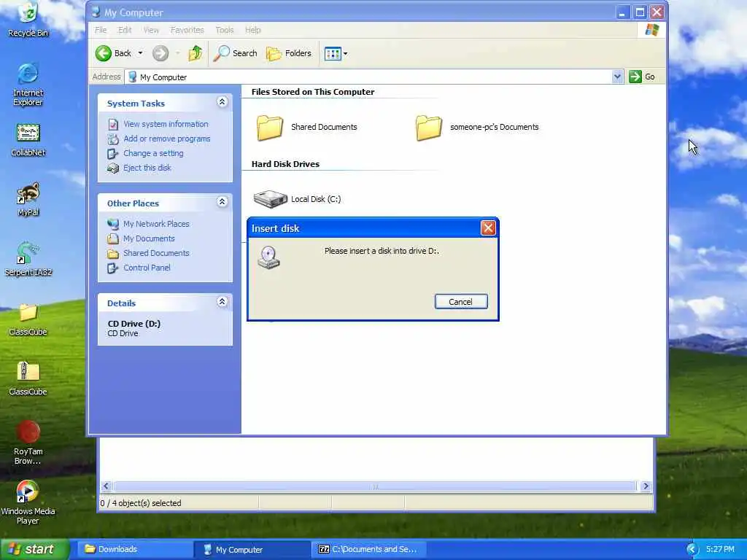Viewport: 747px width, 560px height.
Task: Switch to 7-Zip C:\Documents taskbar button
Action: tap(370, 549)
